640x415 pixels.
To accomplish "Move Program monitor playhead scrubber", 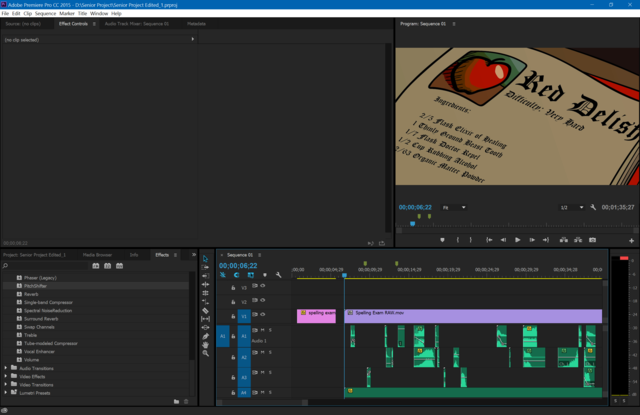I will click(413, 224).
